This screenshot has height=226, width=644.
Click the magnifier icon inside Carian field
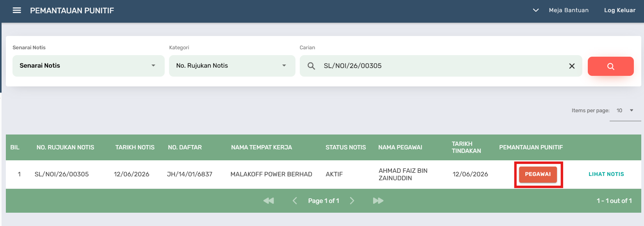[311, 66]
